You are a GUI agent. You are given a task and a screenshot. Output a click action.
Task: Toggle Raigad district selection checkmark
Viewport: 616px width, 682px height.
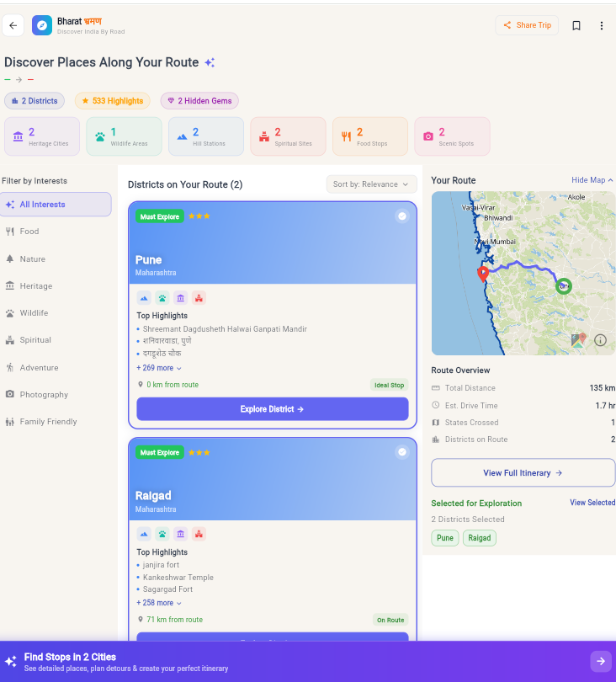coord(402,452)
